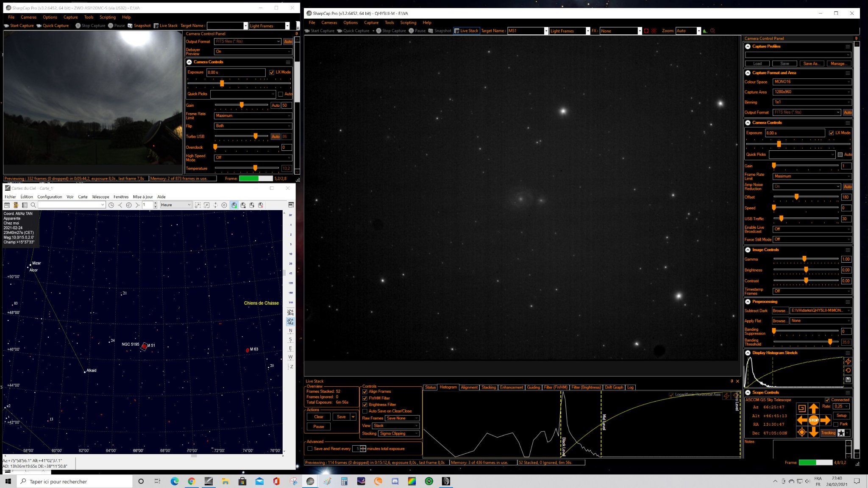Click the set-time-to-now clock icon
Image resolution: width=868 pixels, height=488 pixels.
point(111,205)
